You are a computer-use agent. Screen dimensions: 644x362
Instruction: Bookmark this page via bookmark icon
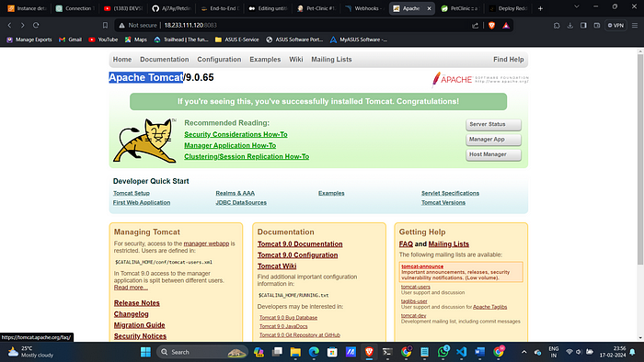tap(105, 26)
